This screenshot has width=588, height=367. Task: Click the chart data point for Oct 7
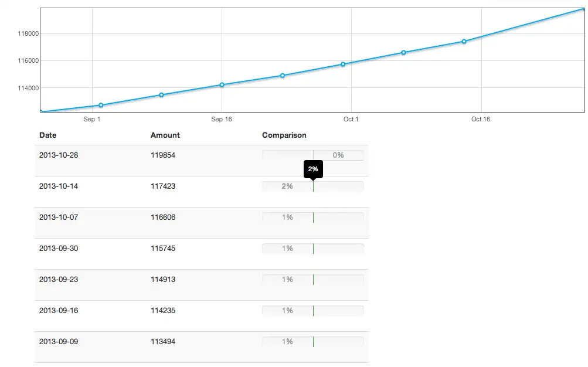tap(403, 53)
